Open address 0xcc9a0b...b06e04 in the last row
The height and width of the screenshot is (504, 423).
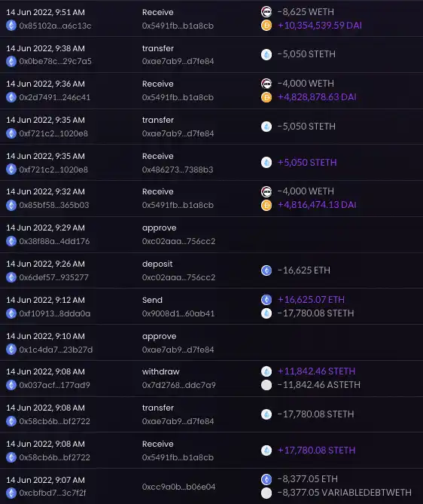[178, 487]
